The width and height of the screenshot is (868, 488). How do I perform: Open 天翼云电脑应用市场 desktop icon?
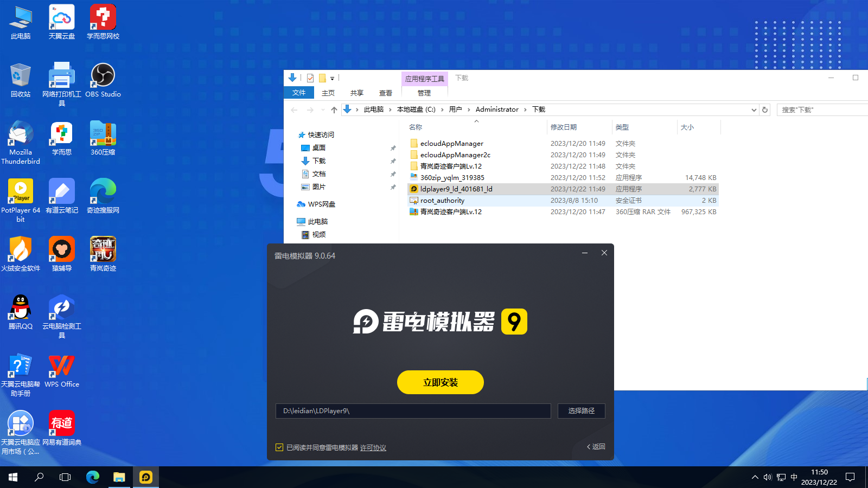(21, 433)
